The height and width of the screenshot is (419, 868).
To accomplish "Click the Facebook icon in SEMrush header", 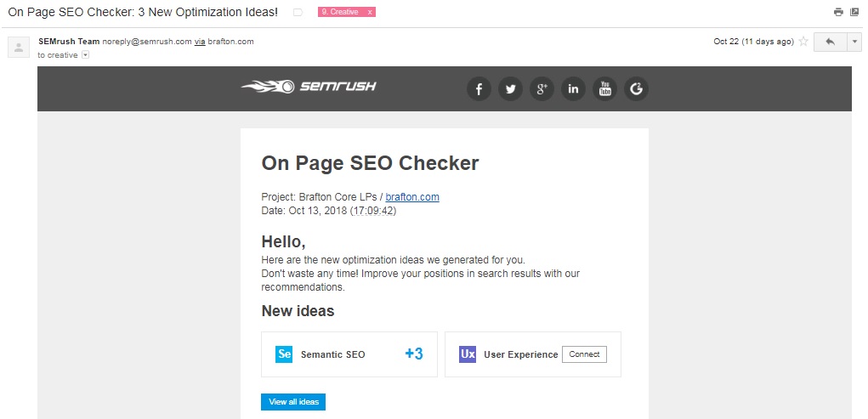I will coord(479,88).
